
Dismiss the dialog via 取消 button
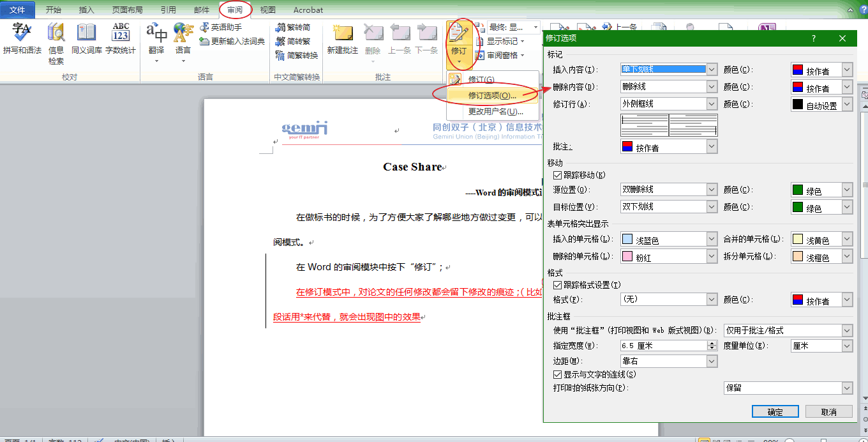(828, 411)
